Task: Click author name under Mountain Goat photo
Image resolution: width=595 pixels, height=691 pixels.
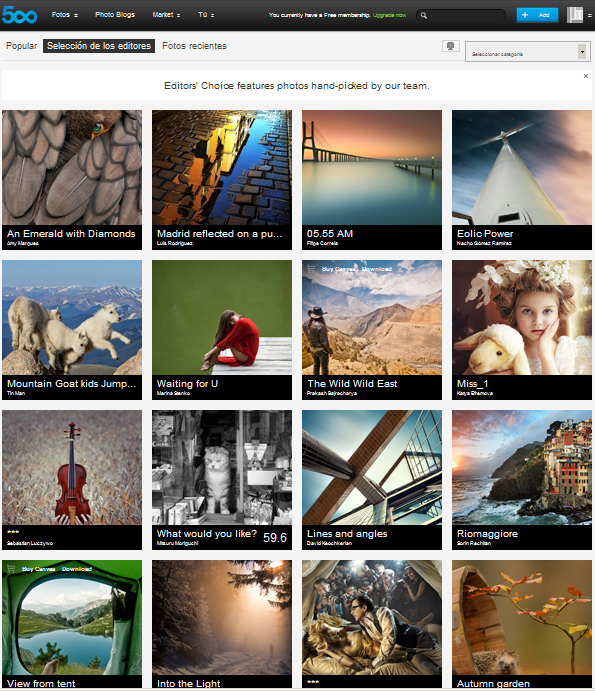Action: click(16, 393)
